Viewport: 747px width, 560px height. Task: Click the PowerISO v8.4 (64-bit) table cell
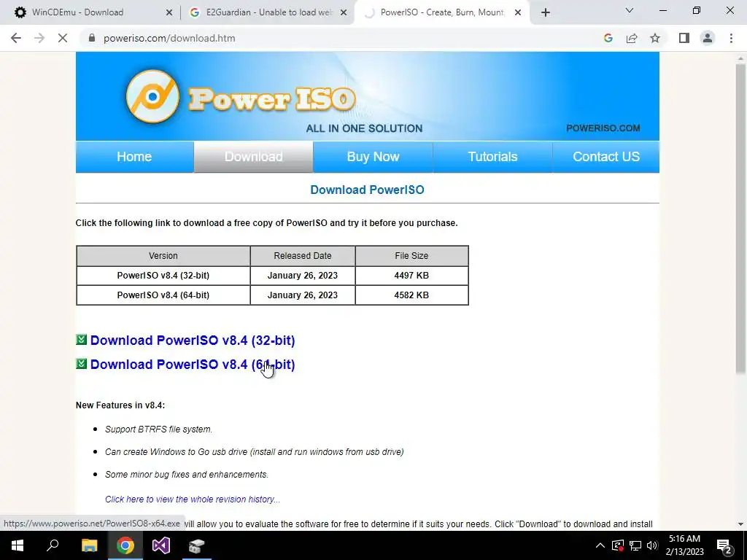163,295
